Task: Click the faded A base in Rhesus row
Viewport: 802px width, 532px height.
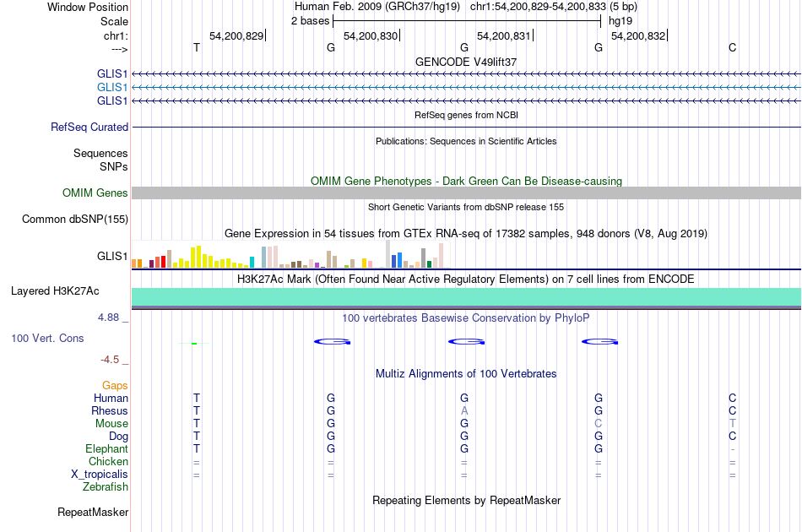Action: tap(464, 410)
